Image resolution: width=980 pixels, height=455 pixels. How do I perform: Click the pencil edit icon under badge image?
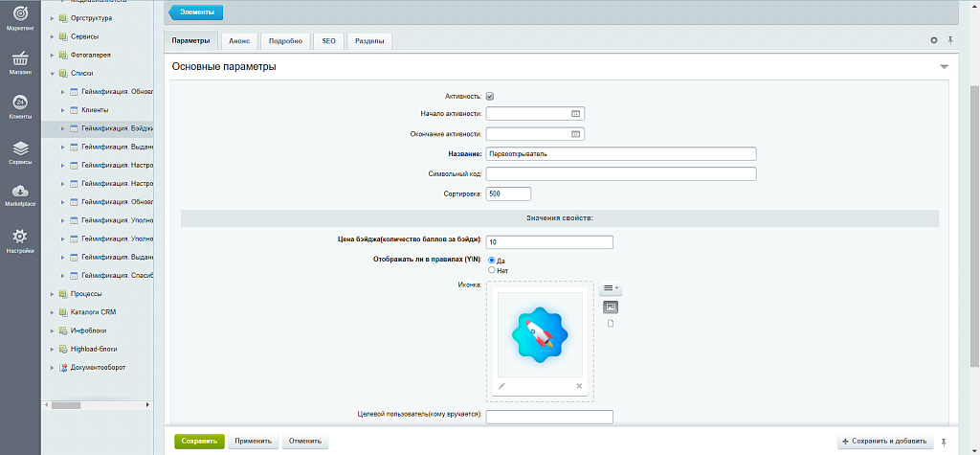[502, 386]
